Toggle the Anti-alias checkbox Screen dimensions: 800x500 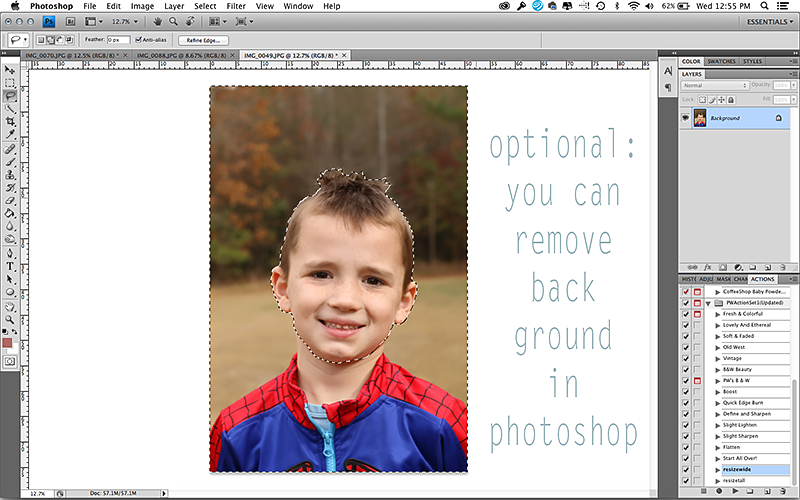(x=138, y=40)
